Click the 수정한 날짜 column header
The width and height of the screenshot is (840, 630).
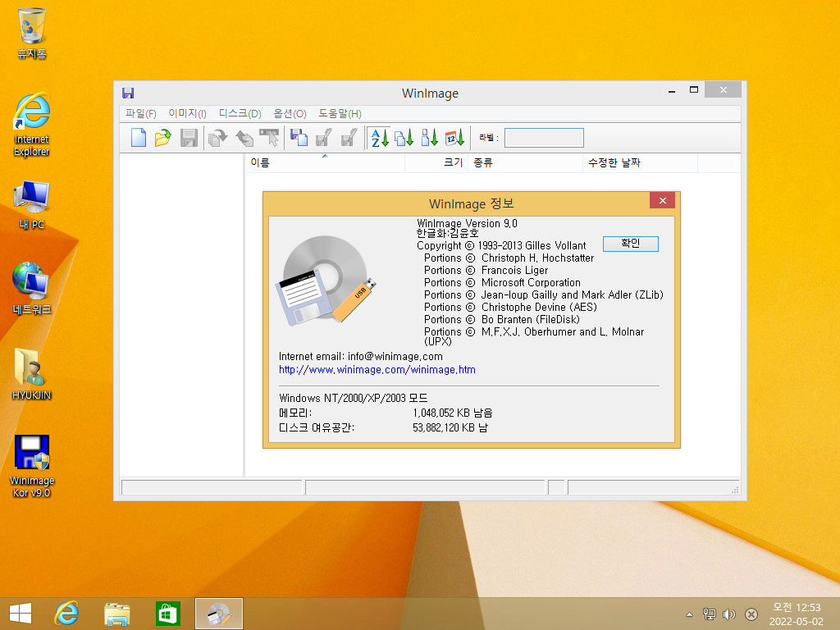(640, 163)
